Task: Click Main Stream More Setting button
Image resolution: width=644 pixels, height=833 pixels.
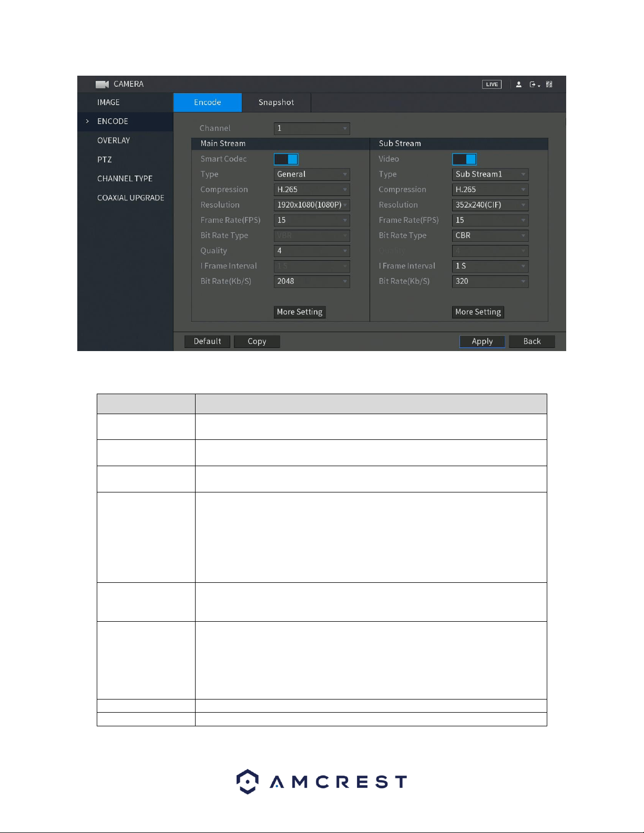Action: click(x=300, y=312)
